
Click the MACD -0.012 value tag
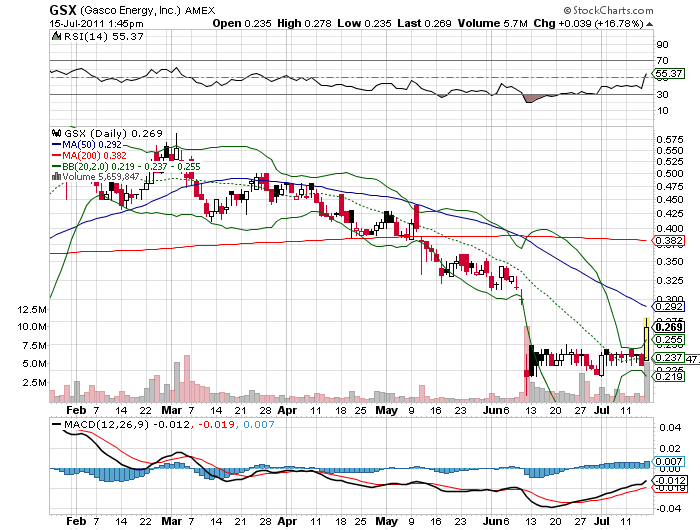(670, 480)
